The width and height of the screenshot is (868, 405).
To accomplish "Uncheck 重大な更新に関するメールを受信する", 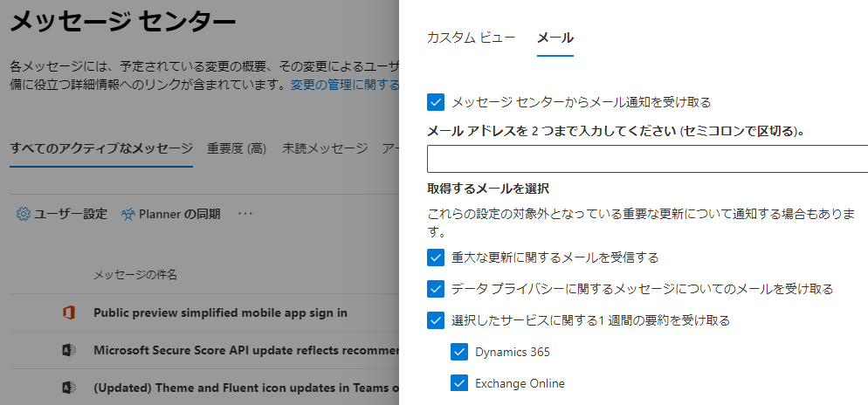I will coord(436,257).
